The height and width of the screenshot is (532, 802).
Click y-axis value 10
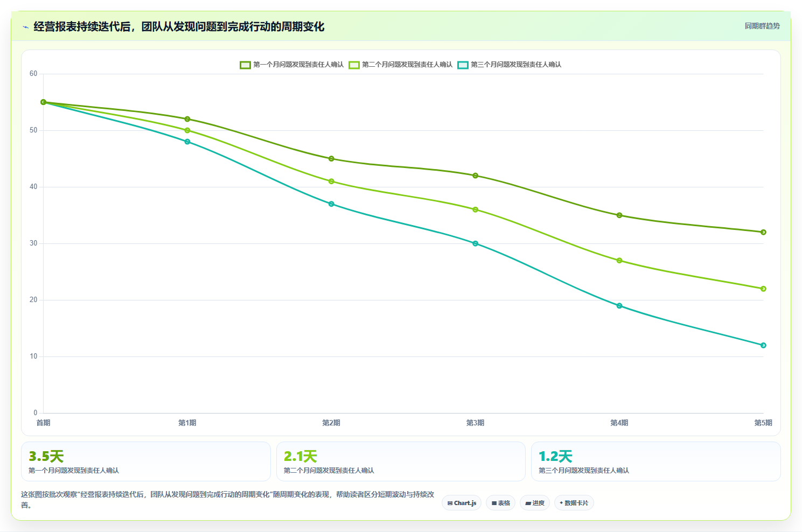[33, 356]
